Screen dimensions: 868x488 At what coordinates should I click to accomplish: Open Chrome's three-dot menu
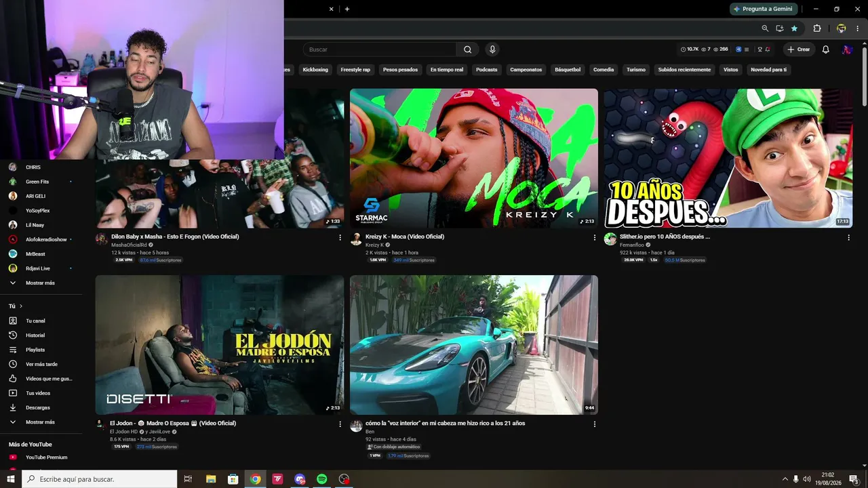[856, 28]
